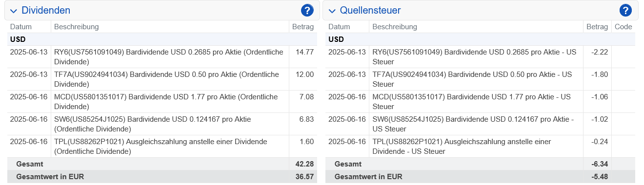Select TF7A dividend row with amount 12.00

[x=162, y=79]
